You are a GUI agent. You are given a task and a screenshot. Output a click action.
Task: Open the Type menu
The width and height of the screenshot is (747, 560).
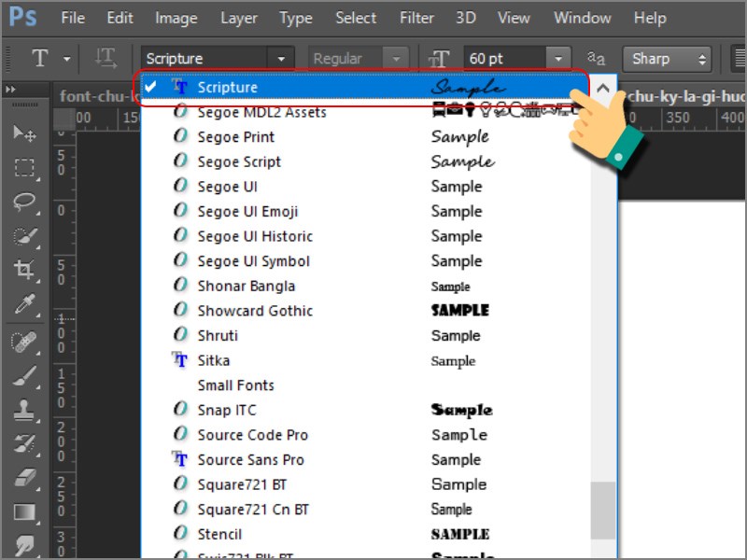point(296,18)
